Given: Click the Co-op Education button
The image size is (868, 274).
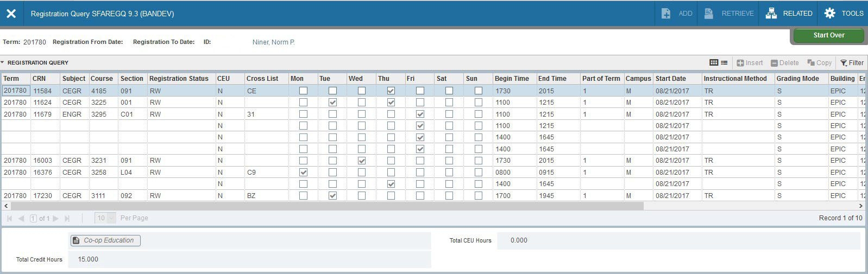Looking at the screenshot, I should coord(105,240).
